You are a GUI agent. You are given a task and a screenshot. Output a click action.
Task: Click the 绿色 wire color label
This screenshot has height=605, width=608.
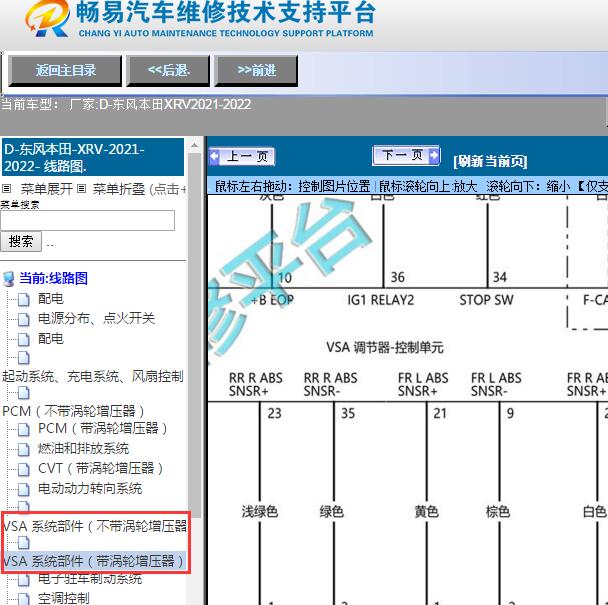coord(332,512)
